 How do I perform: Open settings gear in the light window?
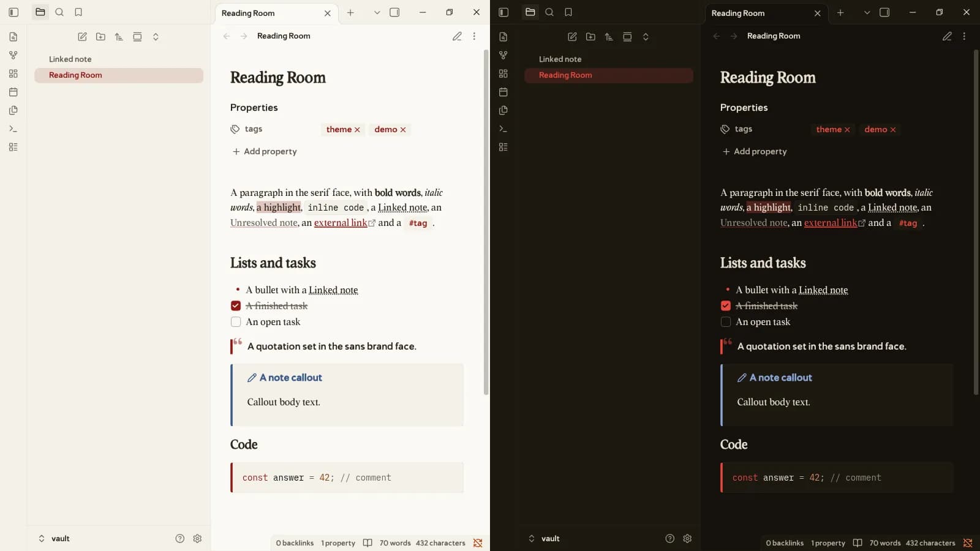pos(197,539)
